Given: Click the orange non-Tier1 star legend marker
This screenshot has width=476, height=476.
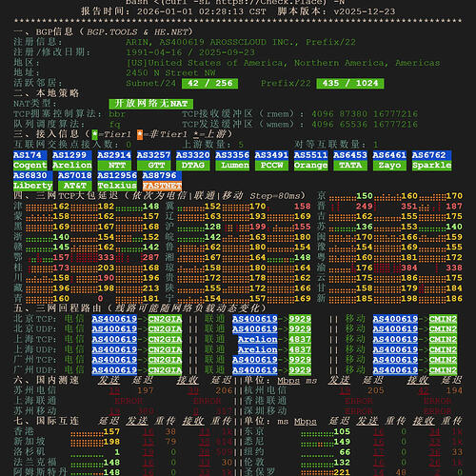Looking at the screenshot, I should [x=140, y=134].
